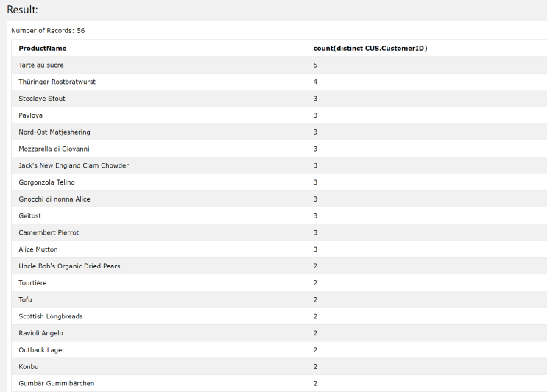
Task: Select the Tarte au sucre row
Action: tap(279, 65)
